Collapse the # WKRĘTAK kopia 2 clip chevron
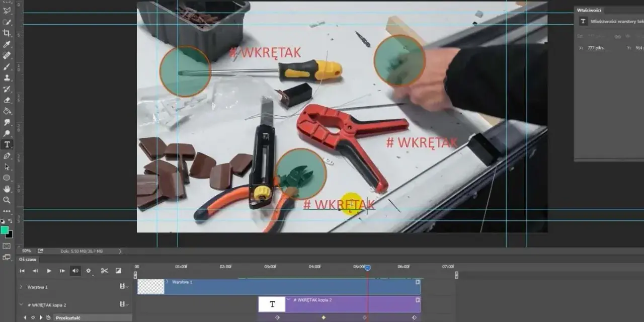The height and width of the screenshot is (322, 644). point(289,300)
